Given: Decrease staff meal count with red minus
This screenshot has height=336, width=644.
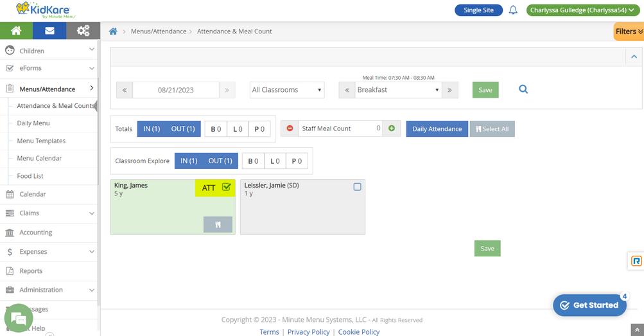Looking at the screenshot, I should click(x=290, y=128).
